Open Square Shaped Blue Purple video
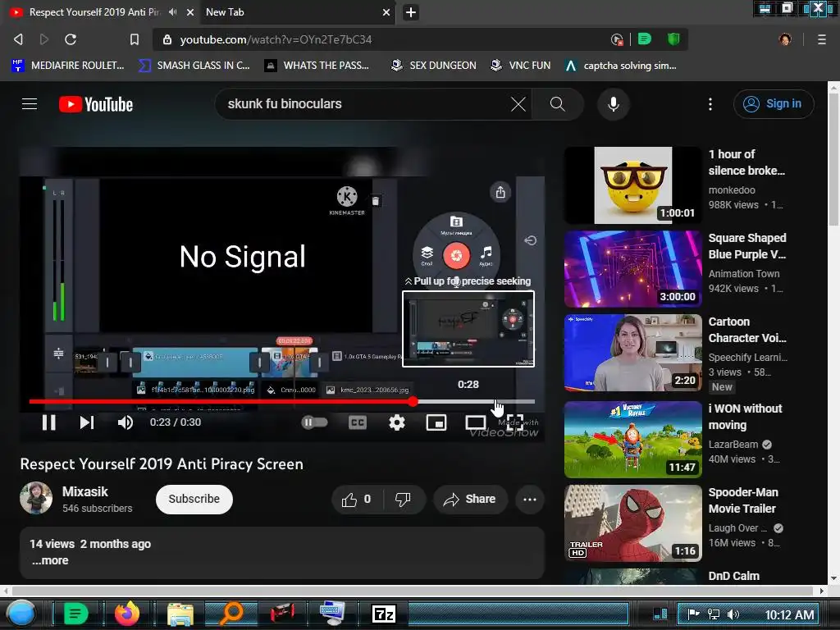 (x=632, y=269)
